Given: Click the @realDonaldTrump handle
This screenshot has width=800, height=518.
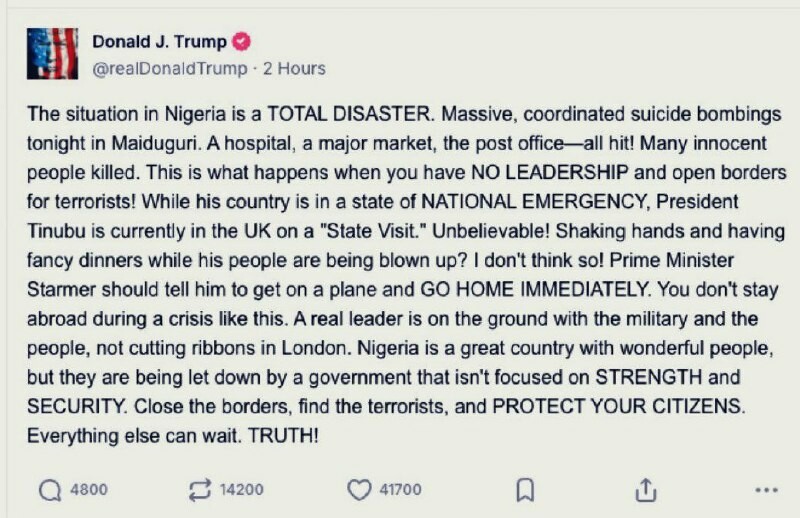Looking at the screenshot, I should coord(169,68).
